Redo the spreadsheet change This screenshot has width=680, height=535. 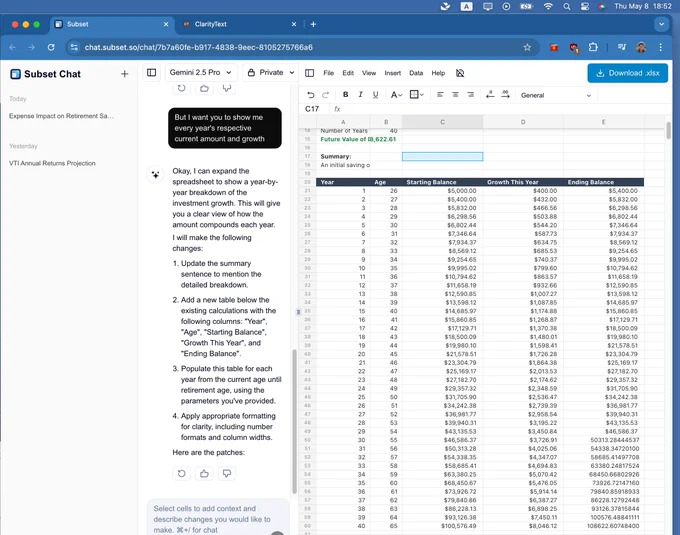325,95
